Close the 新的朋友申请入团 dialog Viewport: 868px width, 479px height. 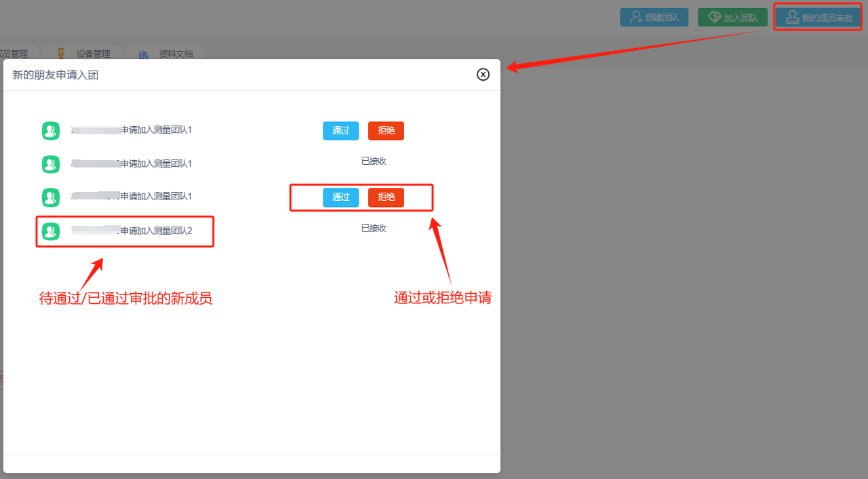pyautogui.click(x=483, y=75)
